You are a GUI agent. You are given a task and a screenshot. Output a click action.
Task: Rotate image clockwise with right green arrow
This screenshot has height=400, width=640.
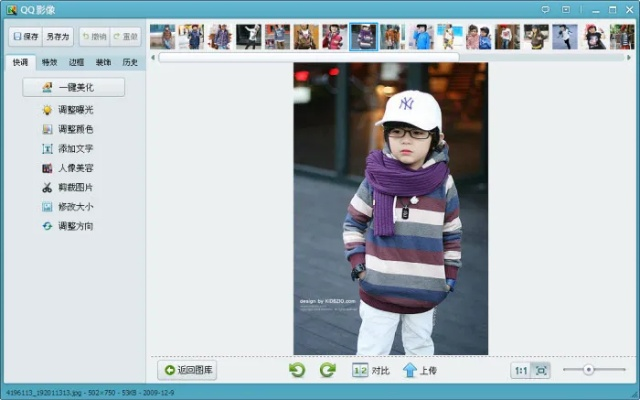click(327, 370)
